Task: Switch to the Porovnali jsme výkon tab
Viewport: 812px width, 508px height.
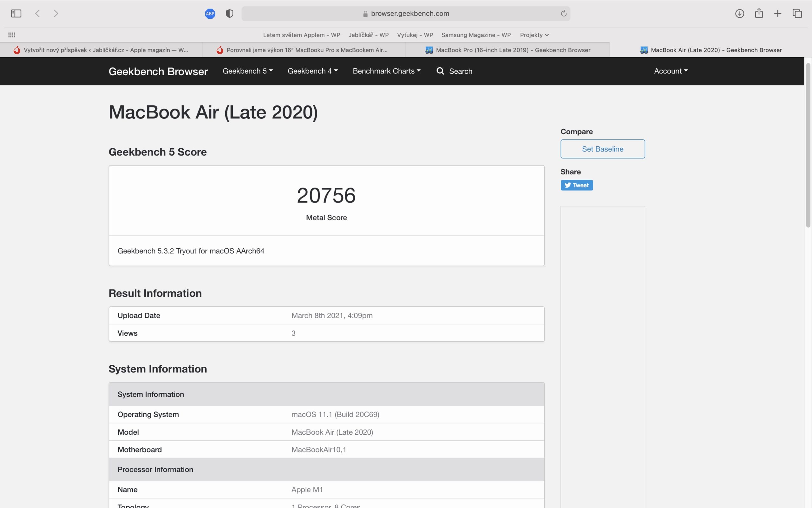Action: pyautogui.click(x=304, y=50)
